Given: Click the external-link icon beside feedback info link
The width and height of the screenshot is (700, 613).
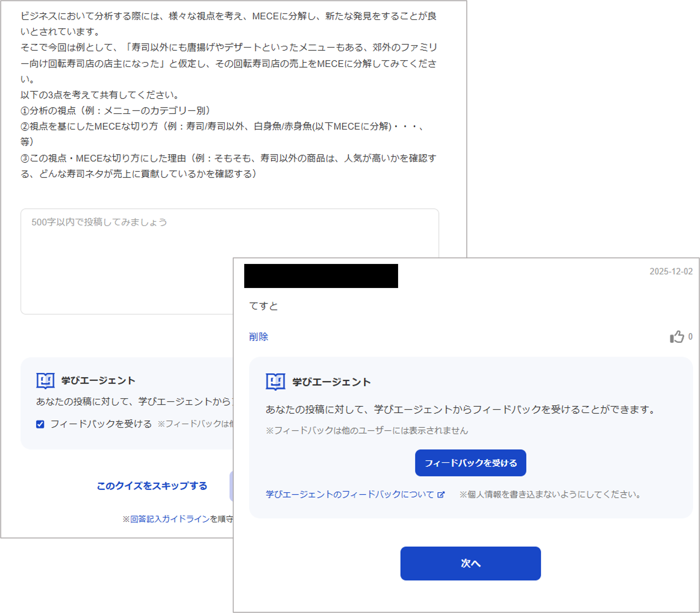Looking at the screenshot, I should tap(441, 495).
